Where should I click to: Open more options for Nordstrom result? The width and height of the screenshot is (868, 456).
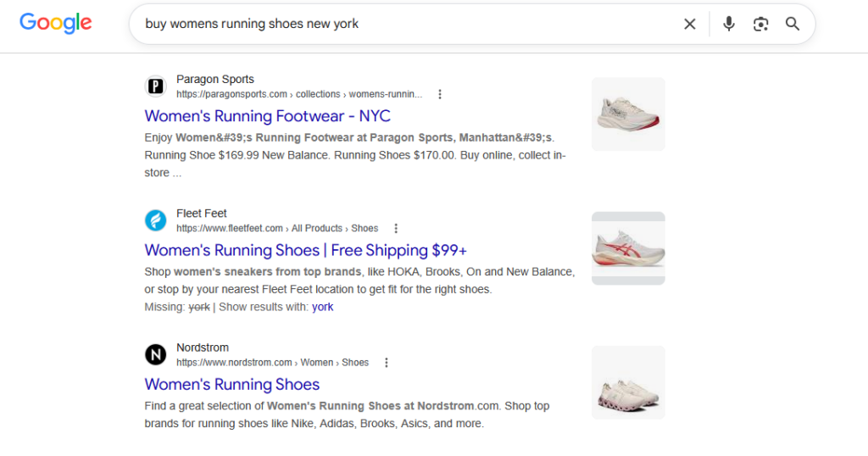click(387, 363)
